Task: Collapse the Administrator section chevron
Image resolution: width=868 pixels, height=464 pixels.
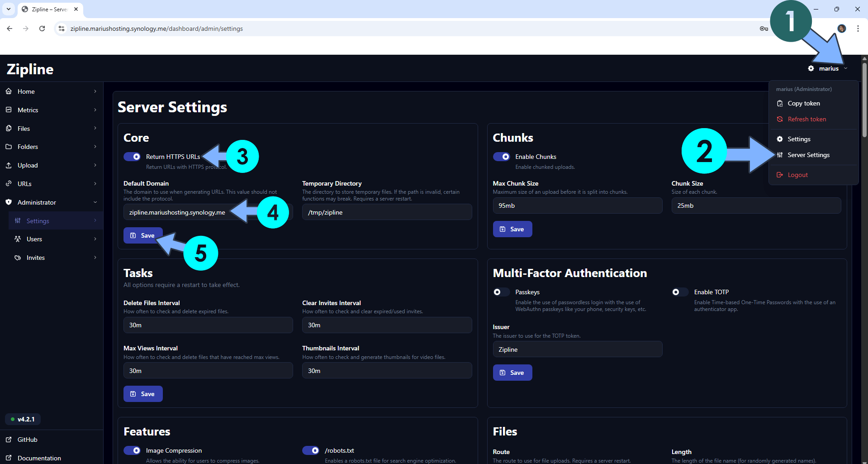Action: pyautogui.click(x=95, y=202)
